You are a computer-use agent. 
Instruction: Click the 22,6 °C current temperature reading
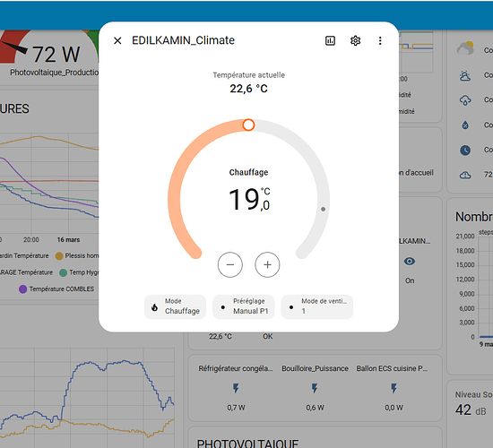click(x=248, y=89)
